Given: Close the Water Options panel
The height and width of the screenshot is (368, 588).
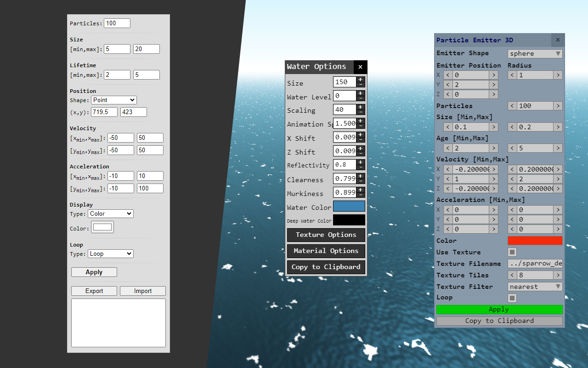Looking at the screenshot, I should tap(360, 67).
